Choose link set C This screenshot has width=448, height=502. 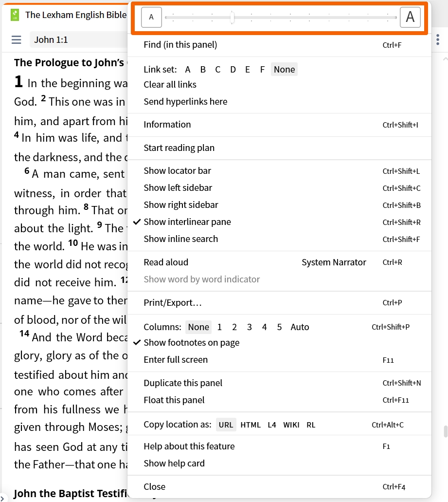point(218,70)
